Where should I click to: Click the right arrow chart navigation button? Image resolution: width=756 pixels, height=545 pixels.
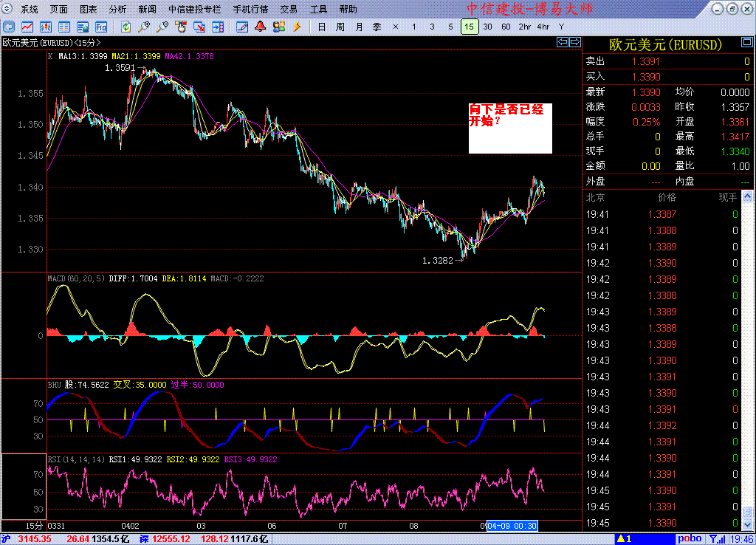click(575, 42)
